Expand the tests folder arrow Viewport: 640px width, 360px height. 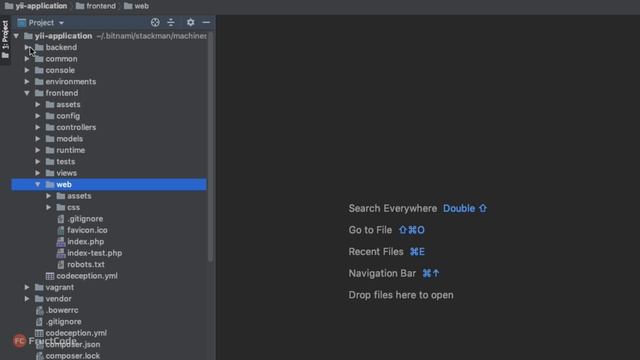(x=38, y=162)
